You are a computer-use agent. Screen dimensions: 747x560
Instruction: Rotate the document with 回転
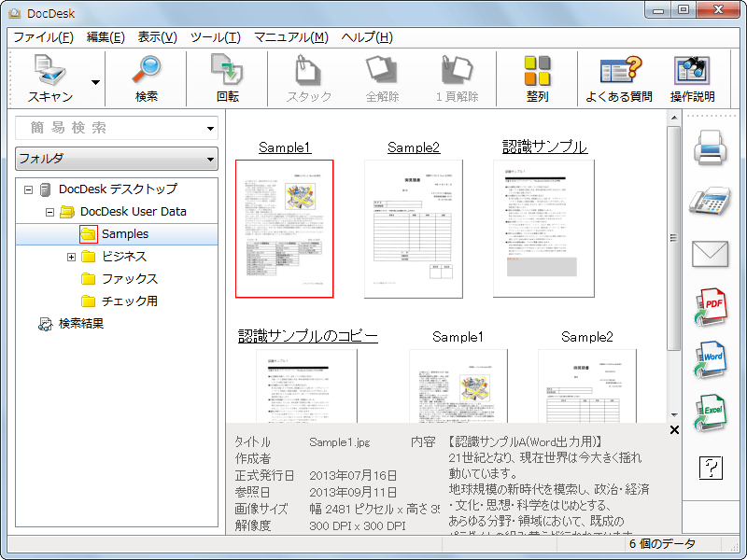227,71
